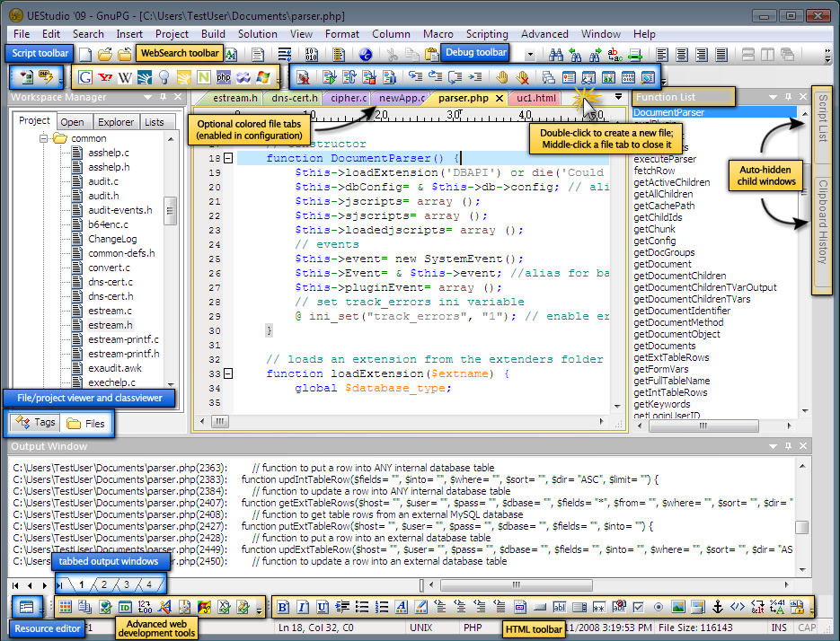Insert an anchor with the anchor icon

pos(717,607)
